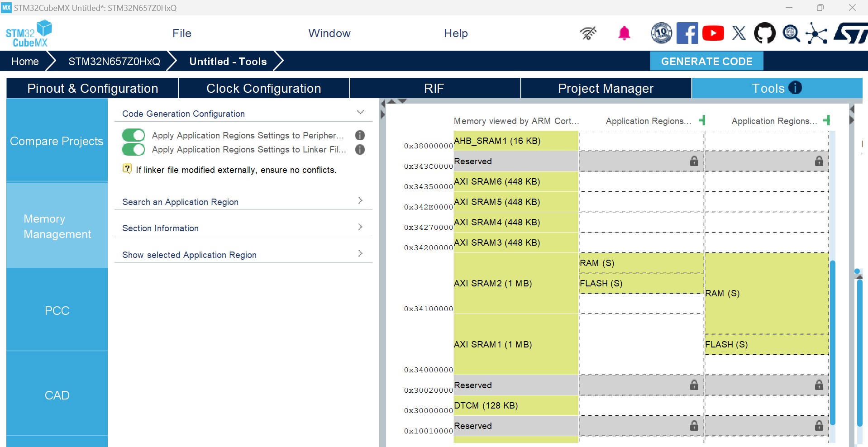The width and height of the screenshot is (868, 447).
Task: Expand Search an Application Region section
Action: point(360,200)
